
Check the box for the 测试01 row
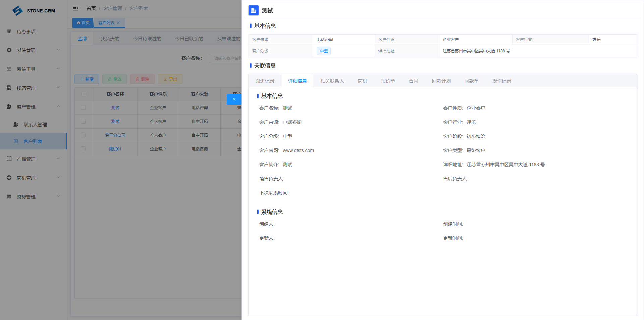click(83, 149)
